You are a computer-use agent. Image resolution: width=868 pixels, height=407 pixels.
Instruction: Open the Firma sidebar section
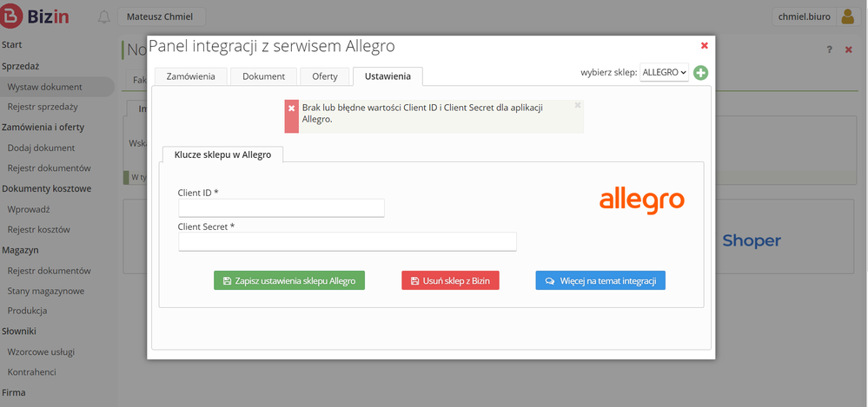(x=14, y=392)
